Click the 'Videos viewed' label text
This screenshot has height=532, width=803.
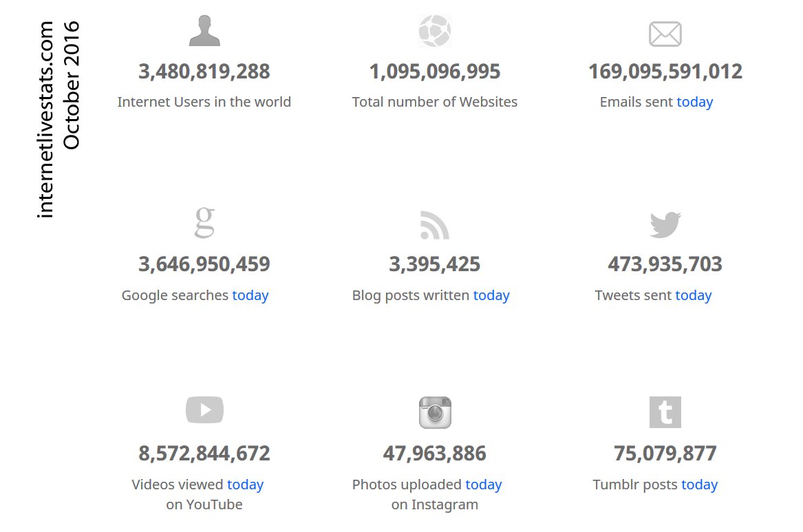pos(178,485)
